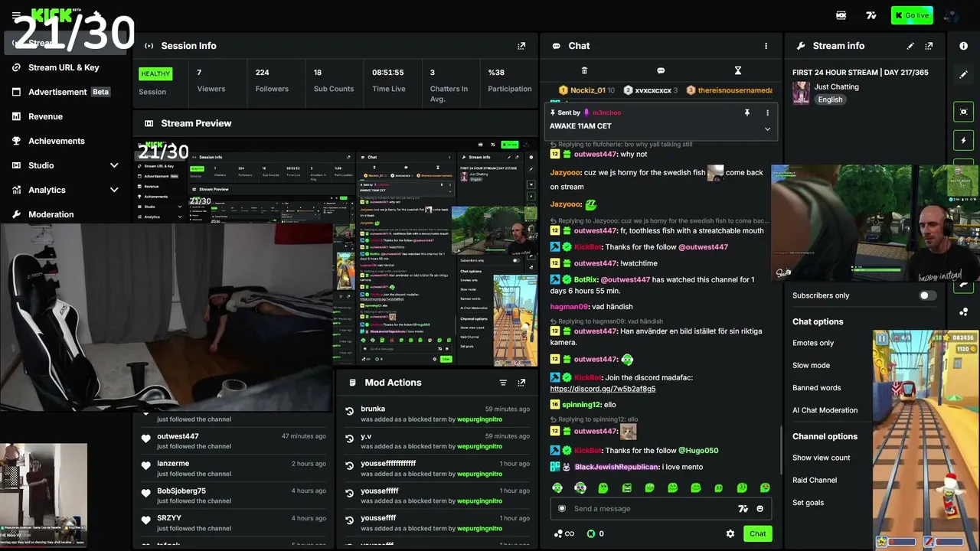Send message with green Chat button
980x551 pixels.
click(x=757, y=533)
